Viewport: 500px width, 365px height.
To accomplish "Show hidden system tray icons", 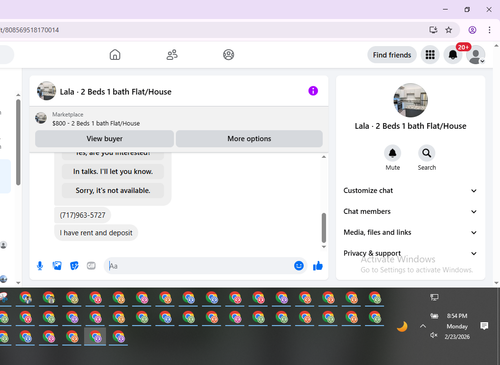I will point(423,326).
